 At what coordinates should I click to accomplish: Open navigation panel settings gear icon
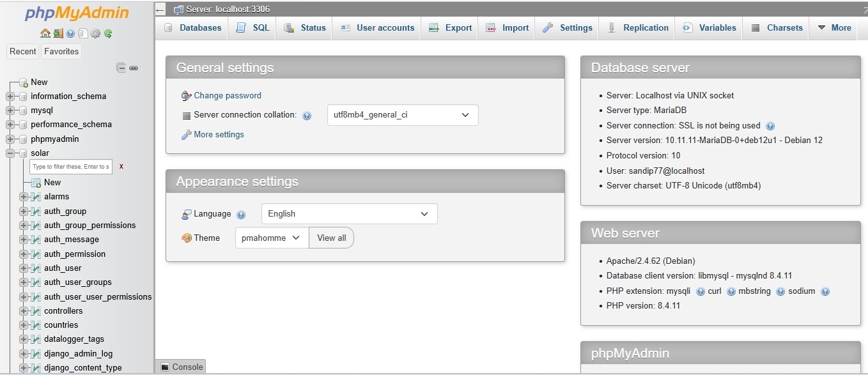tap(95, 34)
